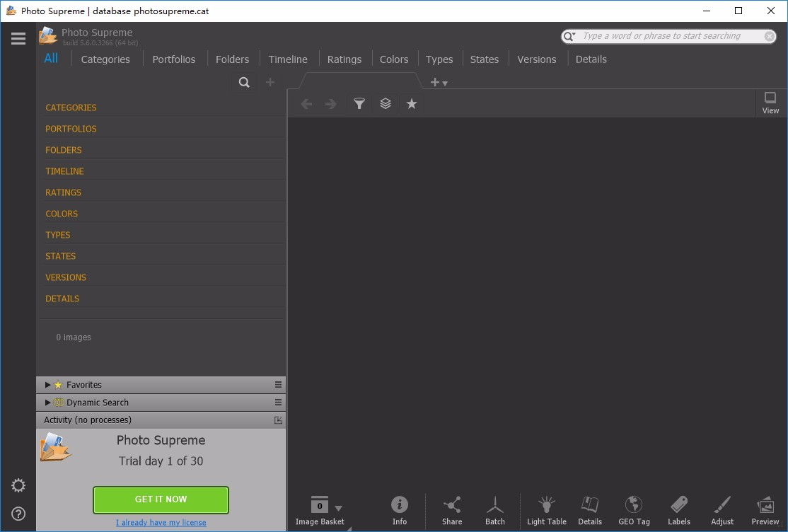This screenshot has height=532, width=788.
Task: Open the Info panel
Action: point(400,510)
